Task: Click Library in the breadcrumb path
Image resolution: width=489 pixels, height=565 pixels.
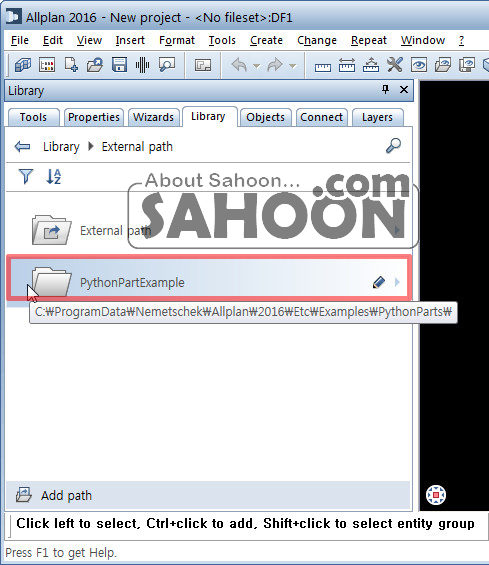Action: [61, 147]
